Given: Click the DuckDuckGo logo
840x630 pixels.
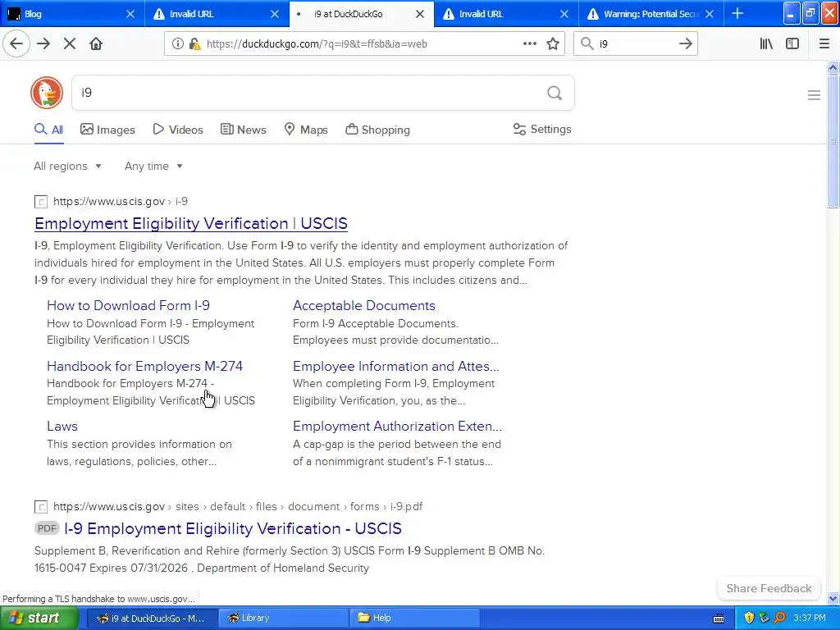Looking at the screenshot, I should coord(47,93).
